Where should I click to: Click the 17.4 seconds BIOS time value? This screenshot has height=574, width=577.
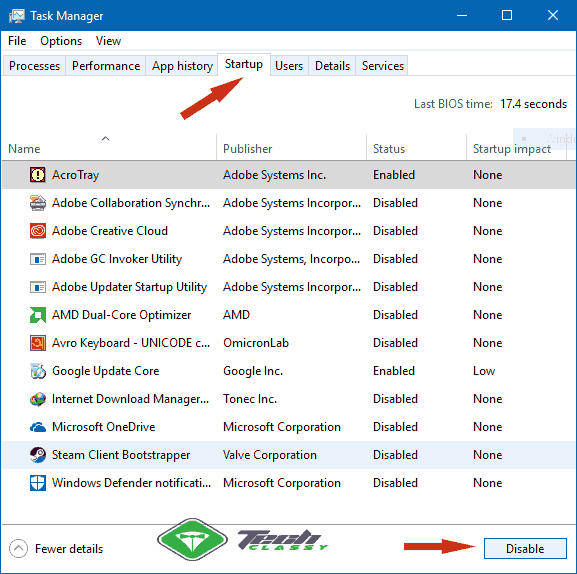[x=533, y=104]
